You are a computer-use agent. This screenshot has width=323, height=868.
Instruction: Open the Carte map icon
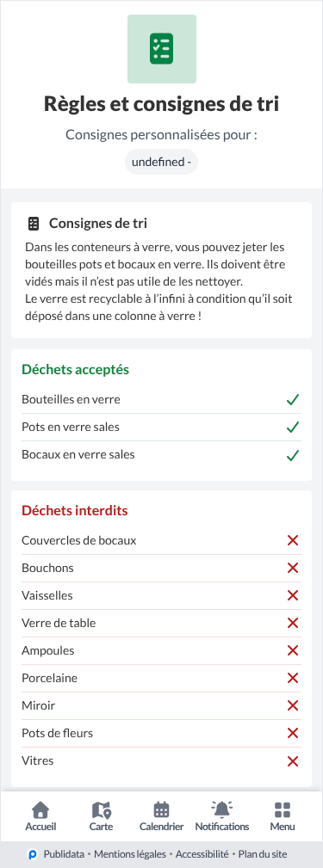pos(101,810)
